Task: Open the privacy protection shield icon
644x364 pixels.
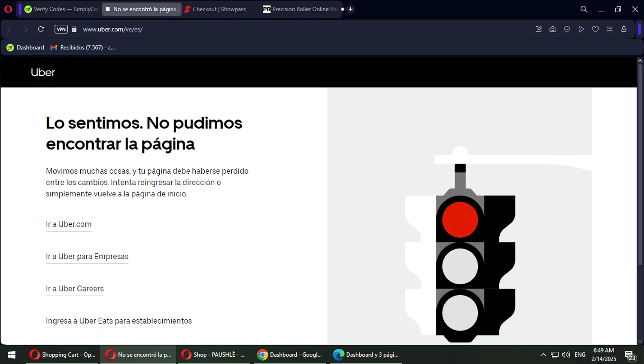Action: tap(567, 29)
